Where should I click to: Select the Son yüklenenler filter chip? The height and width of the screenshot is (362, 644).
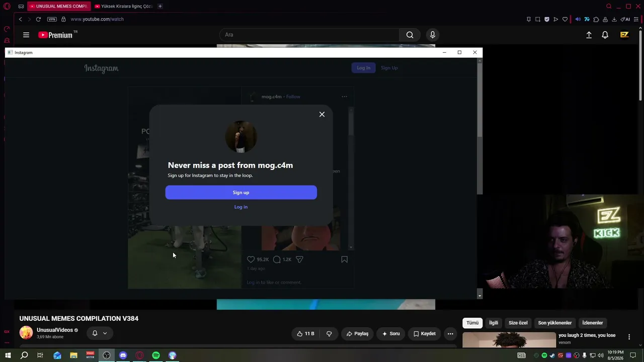point(555,323)
